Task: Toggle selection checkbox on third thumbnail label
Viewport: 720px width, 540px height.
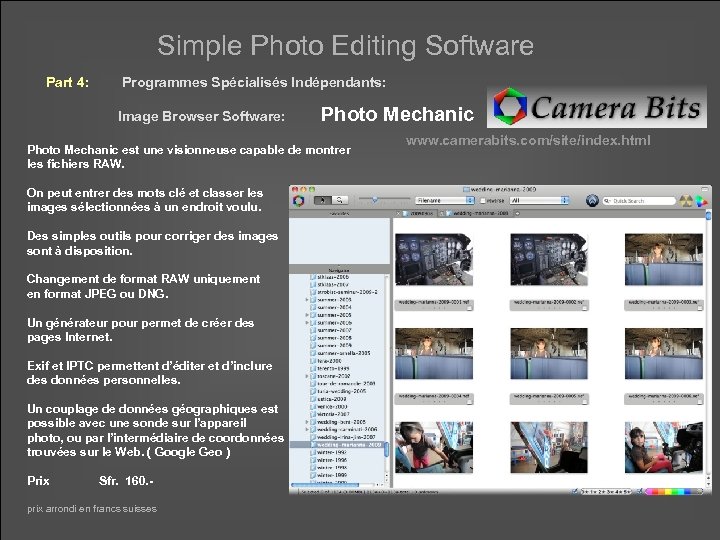Action: click(x=699, y=308)
